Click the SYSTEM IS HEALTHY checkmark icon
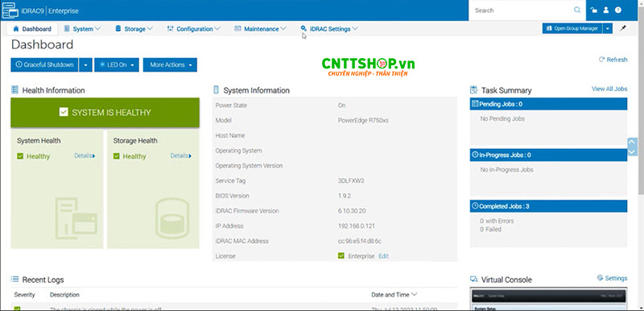This screenshot has height=311, width=644. coord(64,112)
